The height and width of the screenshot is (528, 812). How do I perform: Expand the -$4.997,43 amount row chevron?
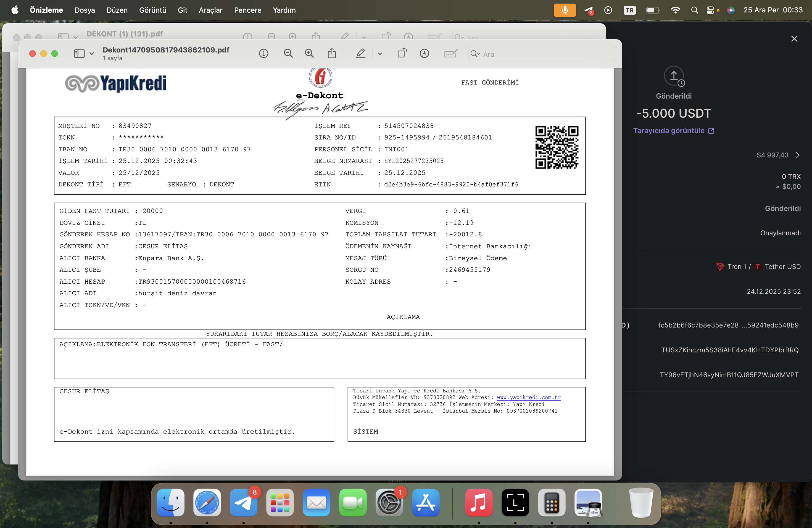pos(798,155)
